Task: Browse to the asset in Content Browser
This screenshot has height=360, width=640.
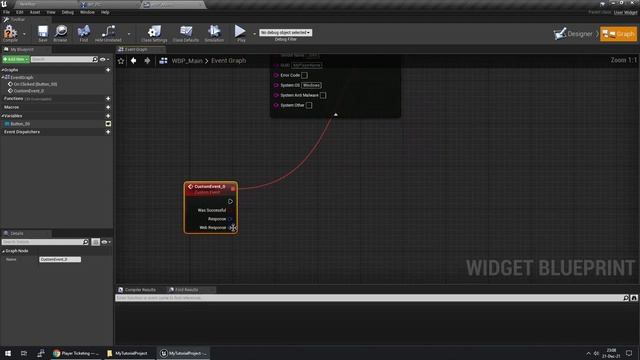Action: coord(60,33)
